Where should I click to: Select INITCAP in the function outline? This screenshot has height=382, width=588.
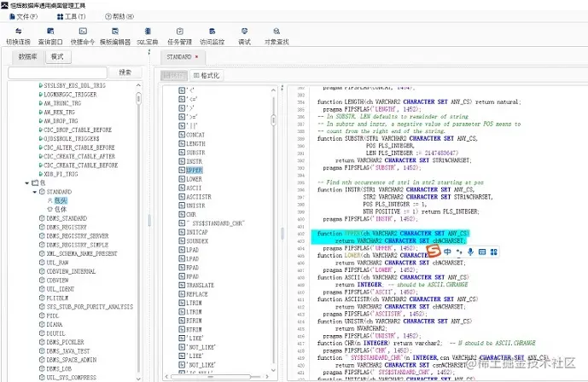tap(197, 232)
